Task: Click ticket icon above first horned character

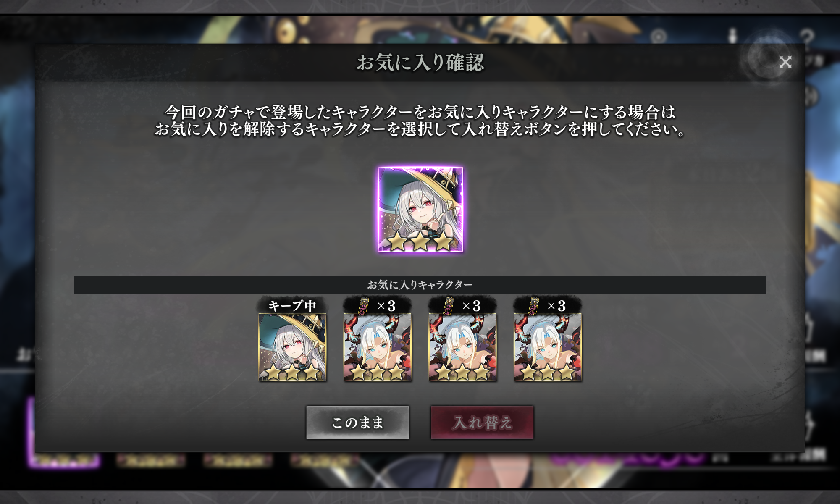Action: pos(364,306)
